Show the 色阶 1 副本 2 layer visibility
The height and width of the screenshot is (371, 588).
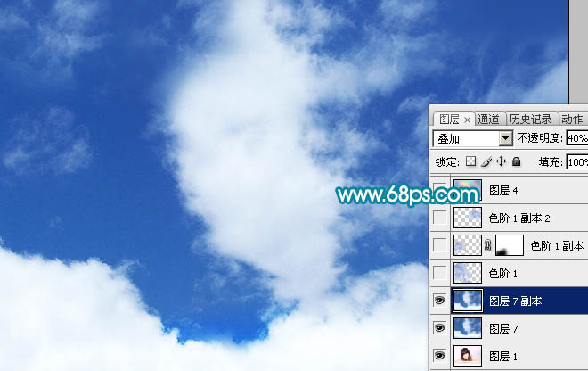click(x=440, y=218)
